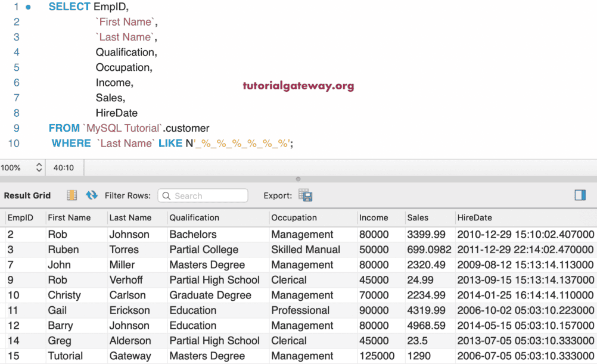Click the diskette on the Export icon

click(309, 198)
